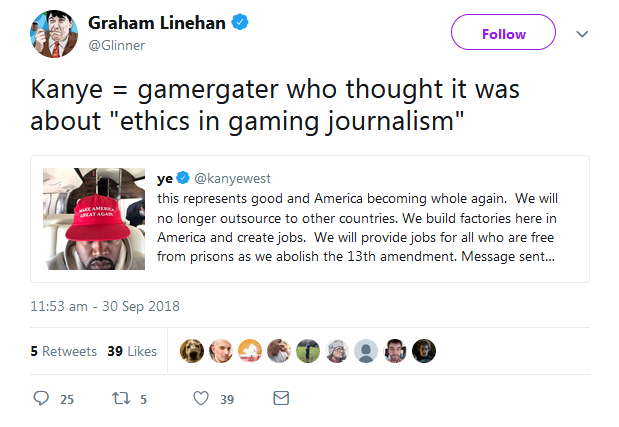Expand the tweet options chevron

point(582,34)
